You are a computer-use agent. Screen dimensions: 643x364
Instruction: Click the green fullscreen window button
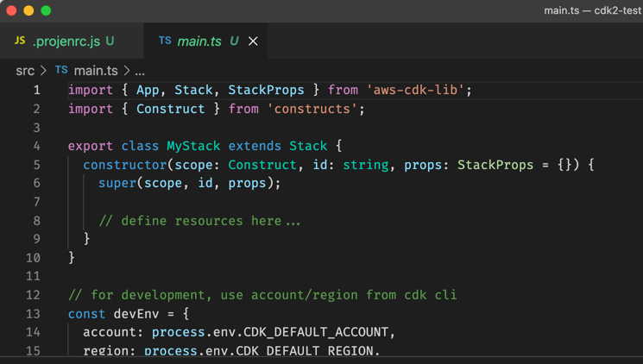click(46, 10)
